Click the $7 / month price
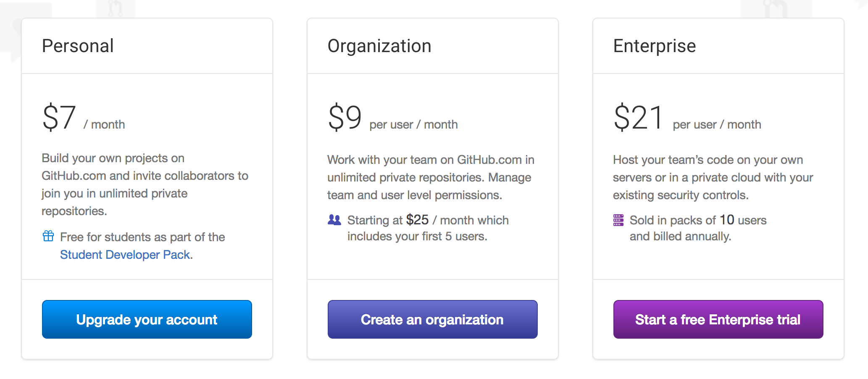Image resolution: width=868 pixels, height=379 pixels. 84,117
